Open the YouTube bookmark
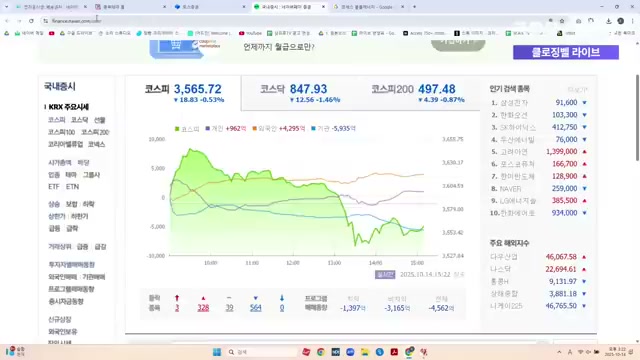The height and width of the screenshot is (360, 640). click(x=250, y=33)
